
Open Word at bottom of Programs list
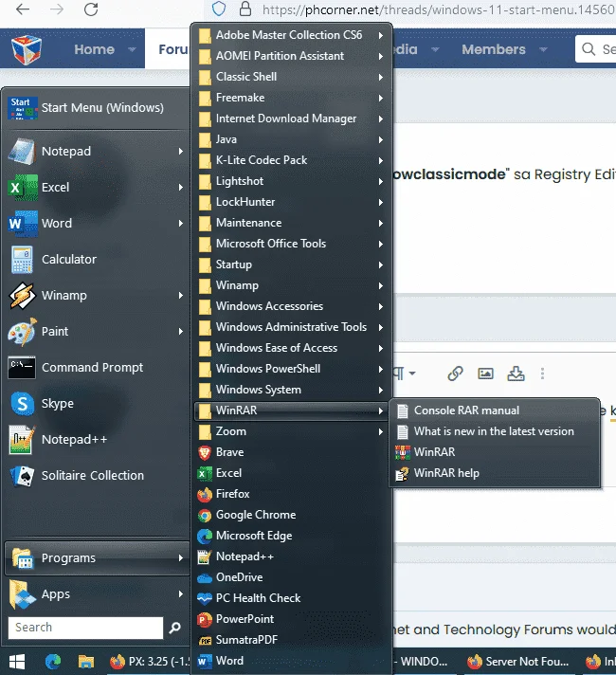(292, 661)
